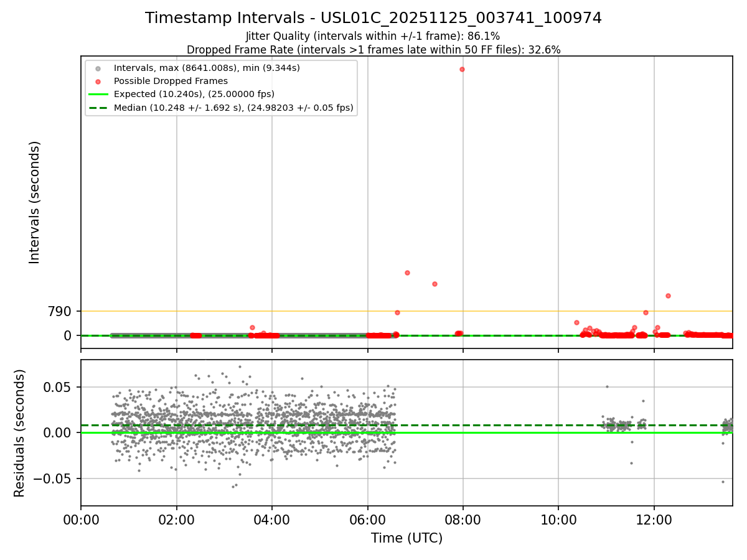This screenshot has height=560, width=747.
Task: Click the dashed green line sample beside 'Median' in the legend
Action: click(x=98, y=108)
